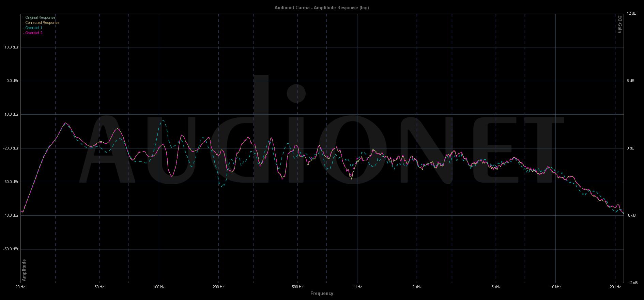Click the 20 Hz tick label
This screenshot has height=300, width=644.
click(20, 287)
